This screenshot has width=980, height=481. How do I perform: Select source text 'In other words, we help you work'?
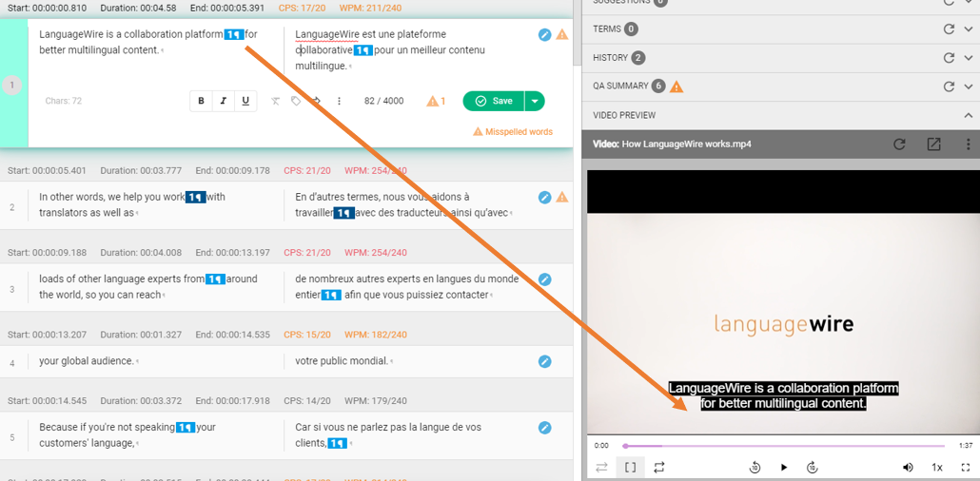[112, 198]
